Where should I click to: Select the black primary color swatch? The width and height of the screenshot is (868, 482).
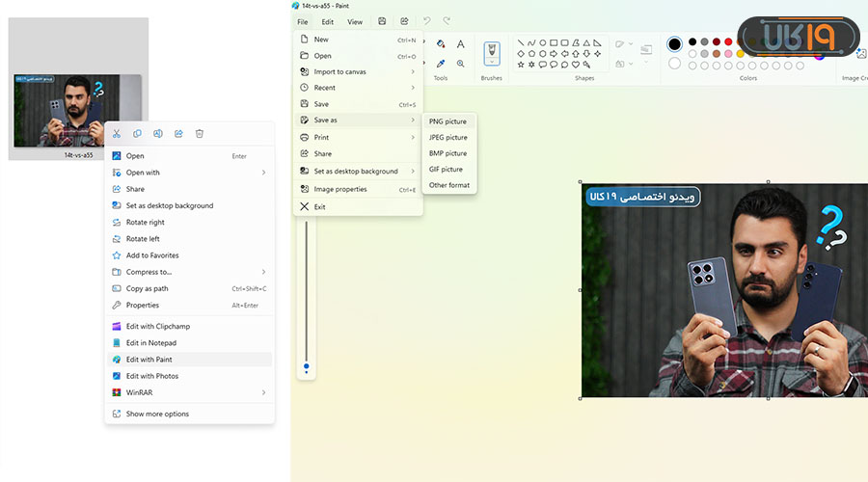674,44
